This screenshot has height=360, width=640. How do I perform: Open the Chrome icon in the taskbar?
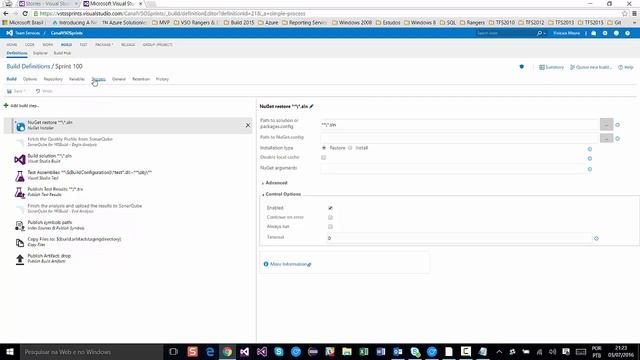point(227,351)
